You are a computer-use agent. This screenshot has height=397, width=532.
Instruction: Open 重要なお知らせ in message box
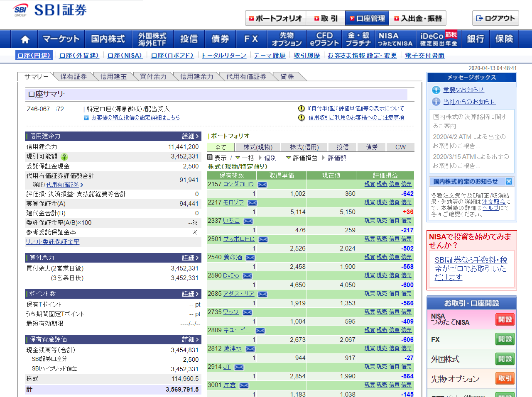[463, 90]
